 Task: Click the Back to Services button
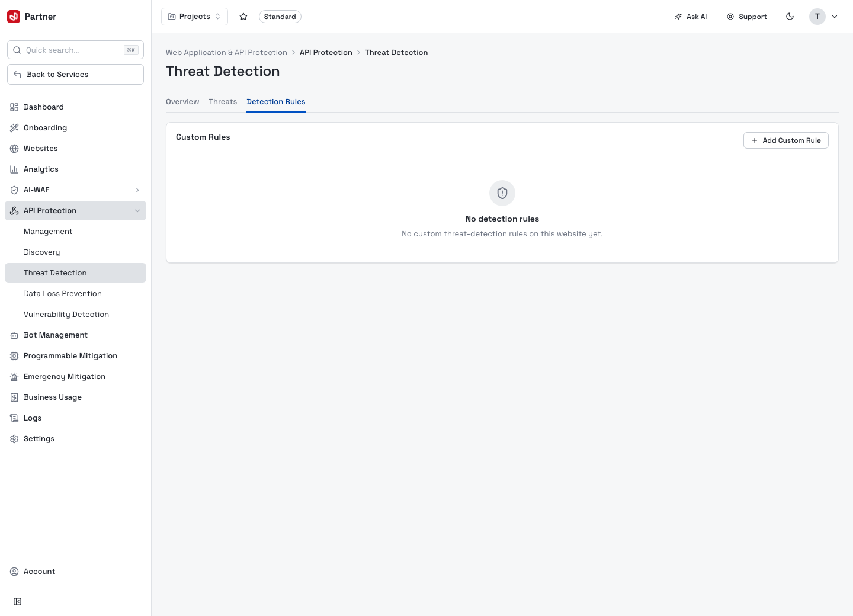(x=75, y=75)
